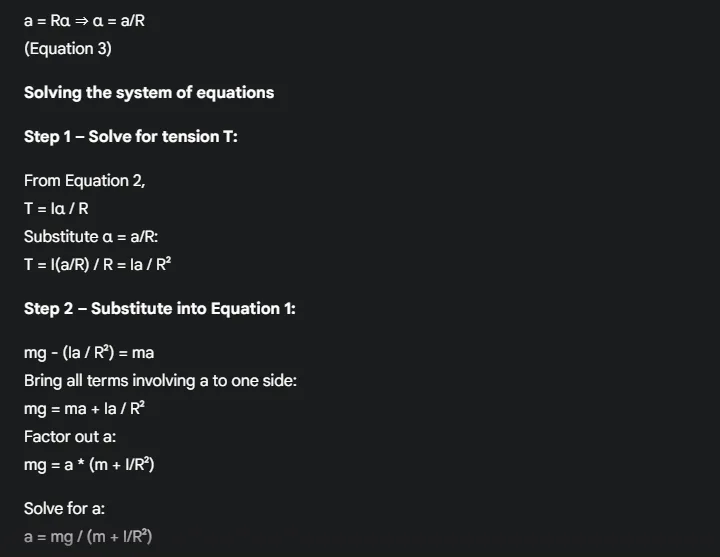Click the '(Equation 3)' label
This screenshot has width=720, height=557.
pos(68,48)
